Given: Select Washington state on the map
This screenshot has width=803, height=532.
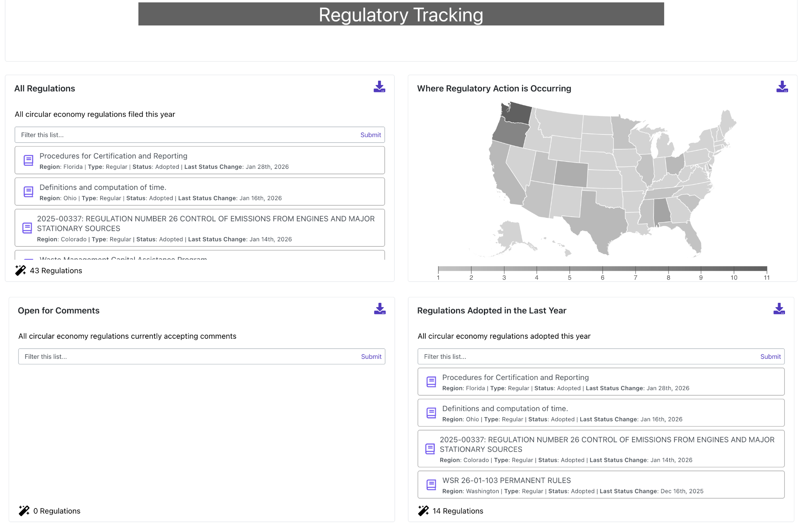Looking at the screenshot, I should coord(518,114).
